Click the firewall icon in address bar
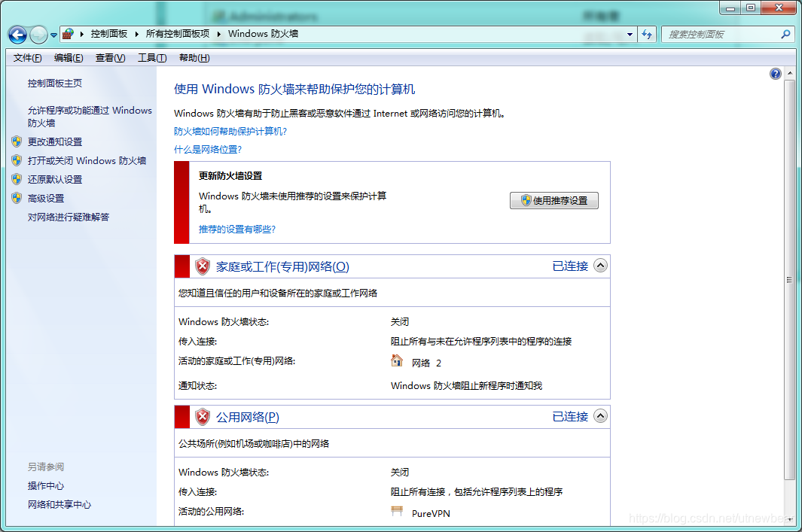802x532 pixels. [68, 35]
